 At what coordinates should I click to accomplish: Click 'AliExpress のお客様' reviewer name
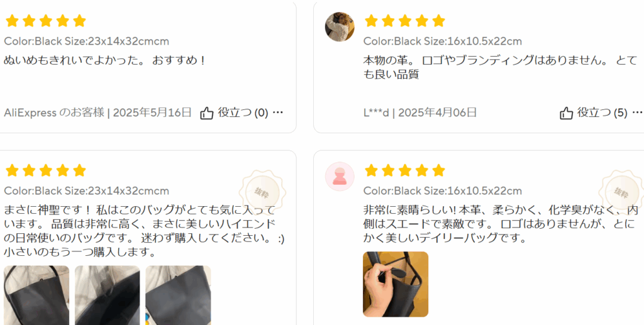click(x=54, y=113)
